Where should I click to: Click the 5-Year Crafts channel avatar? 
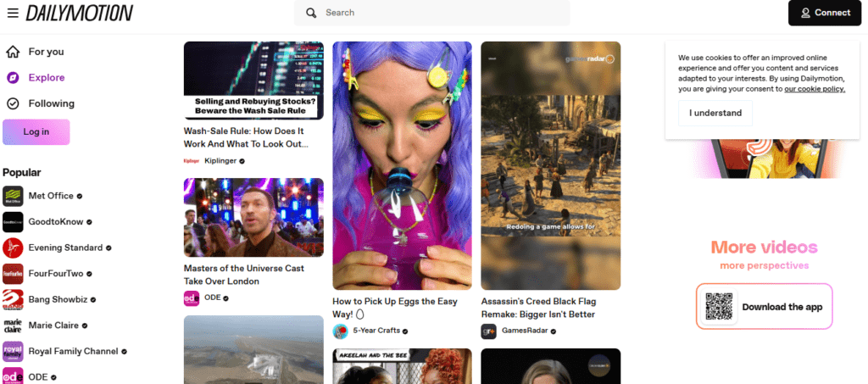(x=340, y=331)
